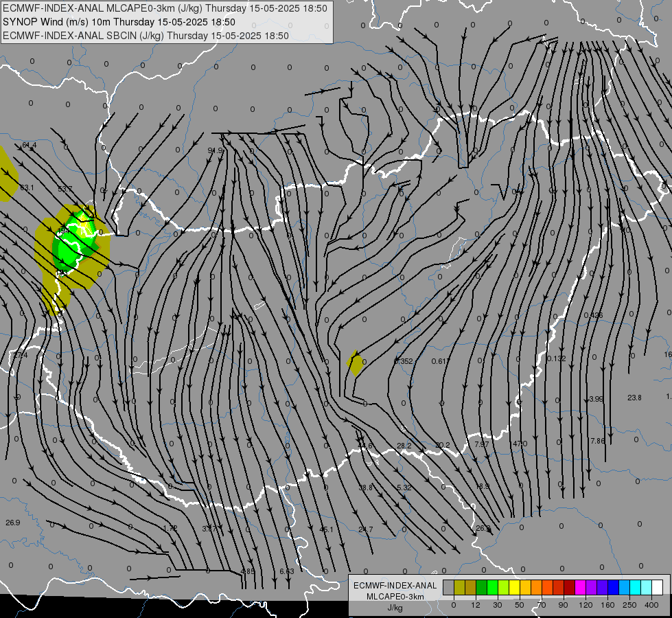Screen dimensions: 672x618
Task: Click the map value 7.97
Action: click(x=481, y=444)
